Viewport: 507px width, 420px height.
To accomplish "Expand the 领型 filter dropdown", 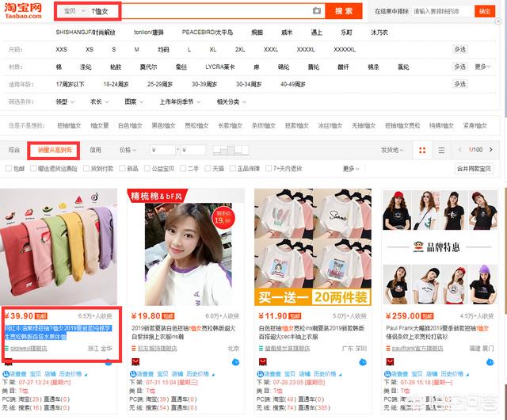I will click(65, 101).
